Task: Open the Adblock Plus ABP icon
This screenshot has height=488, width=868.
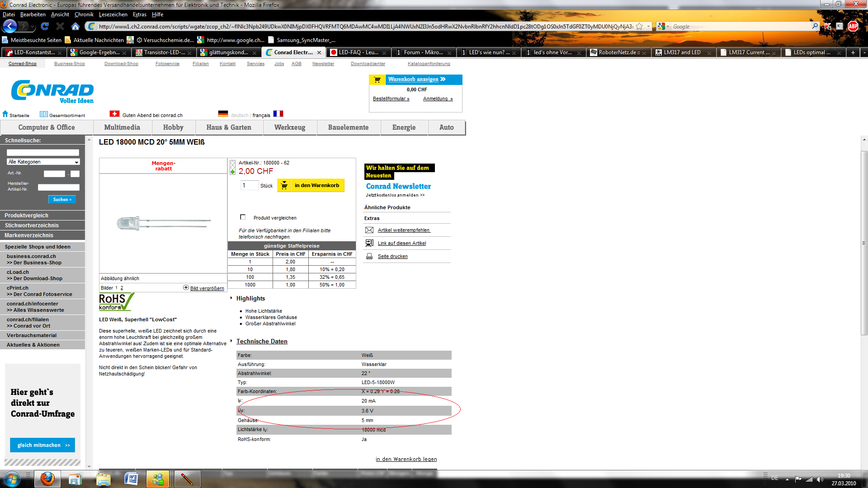Action: [853, 26]
